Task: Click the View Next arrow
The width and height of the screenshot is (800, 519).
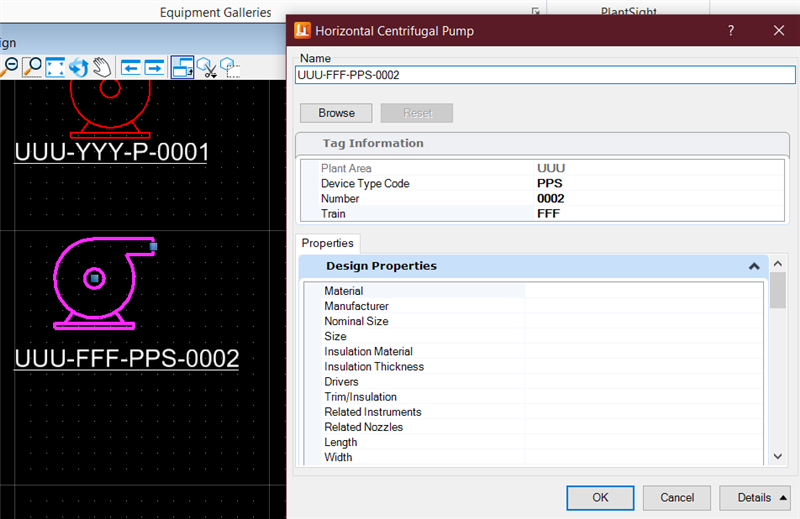Action: pos(154,67)
